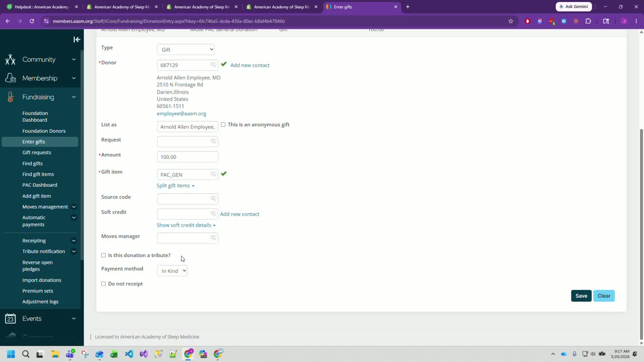The width and height of the screenshot is (644, 362).
Task: Open Adjustment logs in sidebar
Action: 40,302
